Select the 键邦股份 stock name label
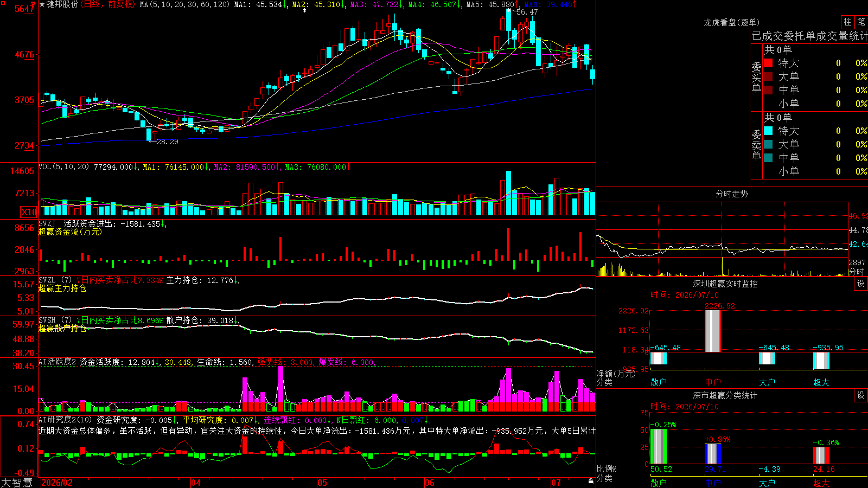The image size is (868, 488). click(62, 4)
